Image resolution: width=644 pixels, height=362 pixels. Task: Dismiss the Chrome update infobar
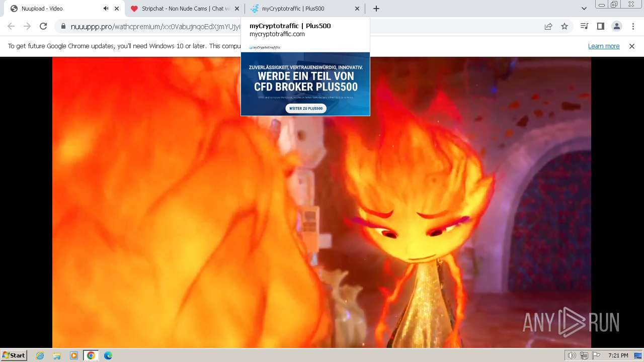[x=632, y=46]
